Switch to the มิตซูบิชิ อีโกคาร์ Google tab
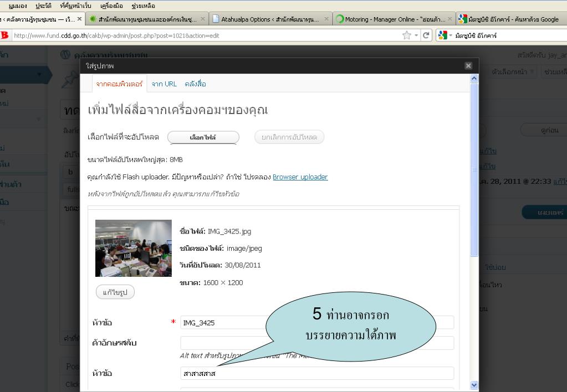Viewport: 567px width, 392px height. (x=510, y=19)
